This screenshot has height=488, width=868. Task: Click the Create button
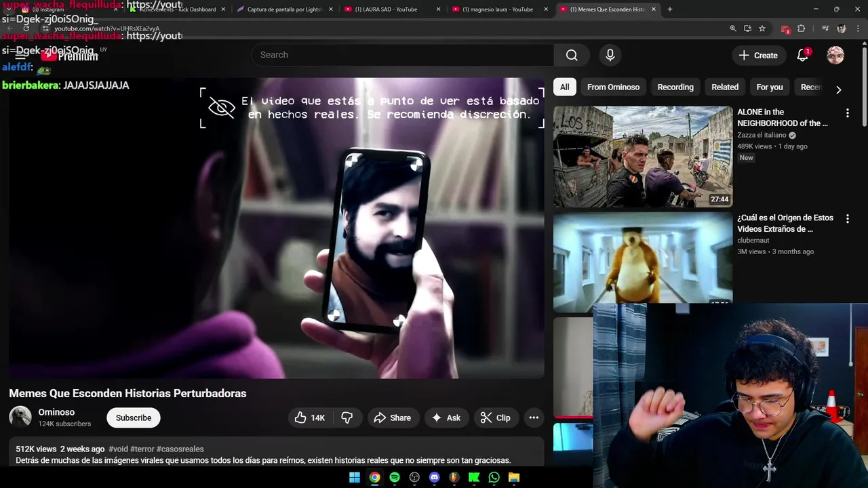click(759, 56)
